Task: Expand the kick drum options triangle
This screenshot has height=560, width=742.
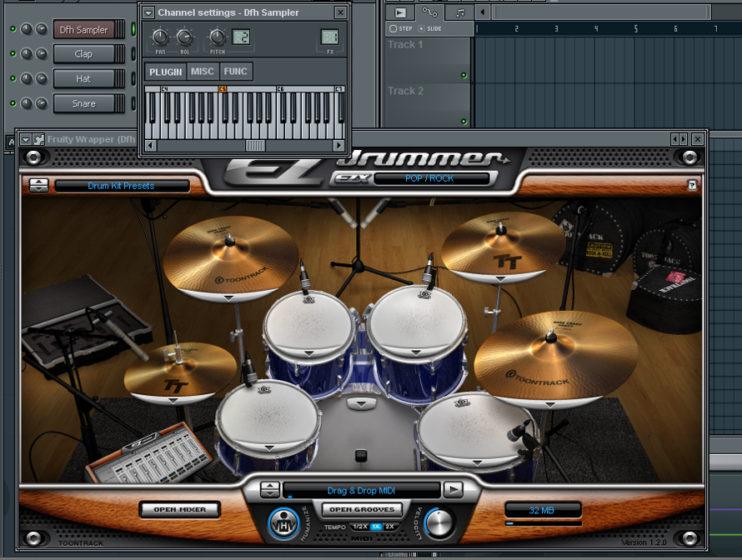Action: point(361,403)
